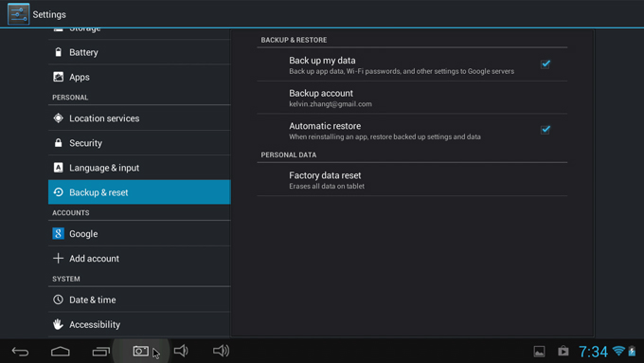Toggle the Automatic restore checkbox
This screenshot has height=363, width=644.
(546, 130)
